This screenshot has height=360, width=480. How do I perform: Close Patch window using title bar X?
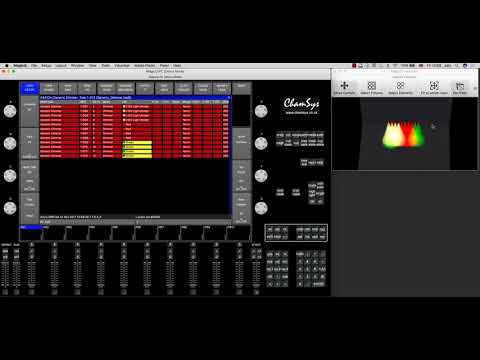point(229,98)
